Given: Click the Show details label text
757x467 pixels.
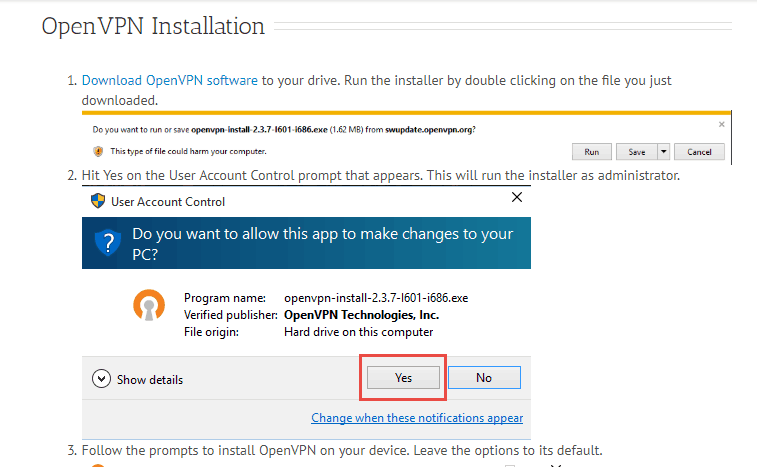Looking at the screenshot, I should pyautogui.click(x=150, y=380).
